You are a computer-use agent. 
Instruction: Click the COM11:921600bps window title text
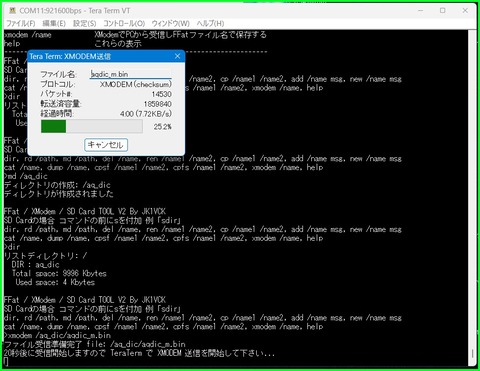(75, 11)
